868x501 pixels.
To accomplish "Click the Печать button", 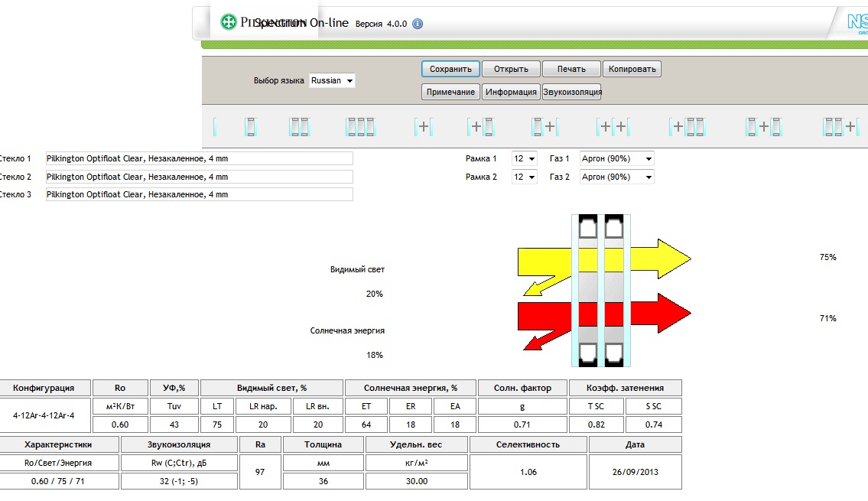I will tap(571, 69).
